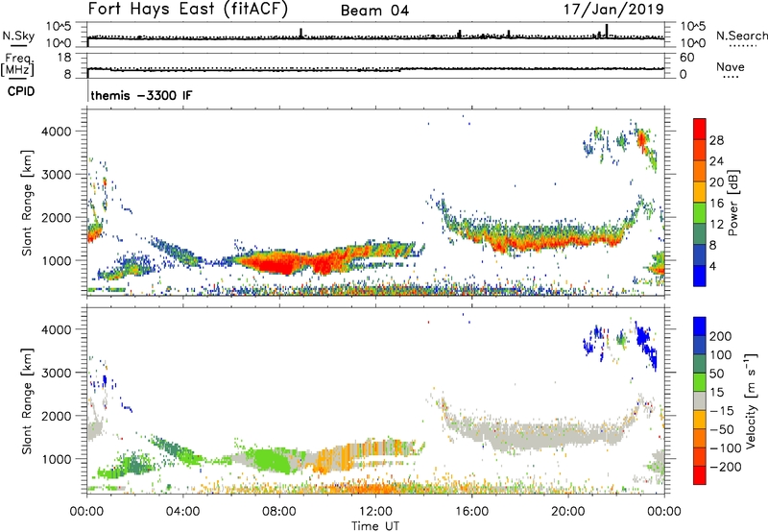
Task: Click the "16" label on Power colorbar
Action: point(716,204)
